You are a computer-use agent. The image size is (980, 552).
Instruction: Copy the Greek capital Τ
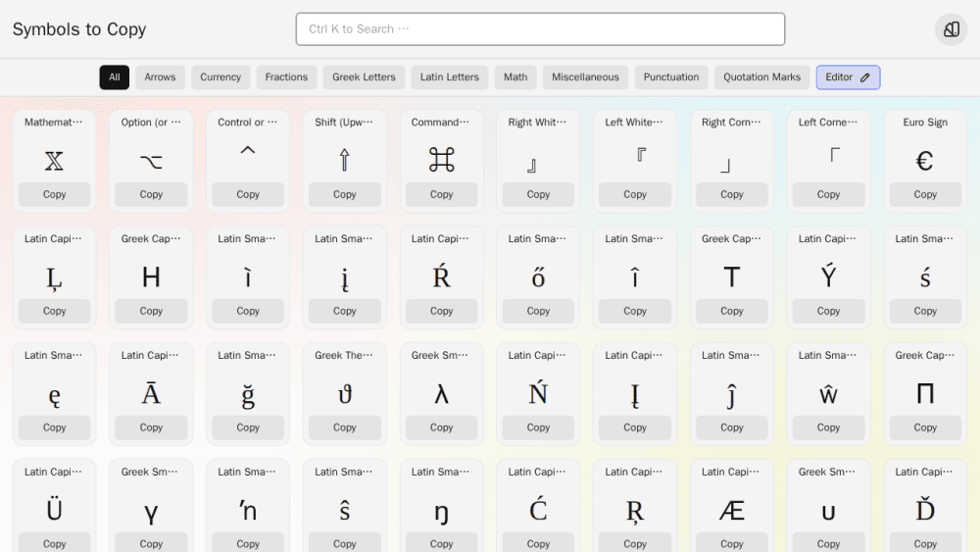(x=731, y=311)
